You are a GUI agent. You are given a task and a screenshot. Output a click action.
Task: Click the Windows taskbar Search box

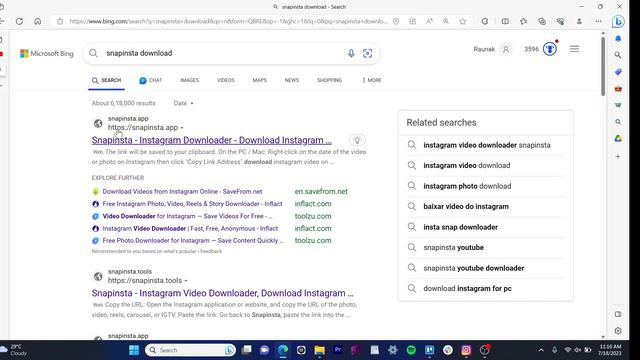(190, 350)
